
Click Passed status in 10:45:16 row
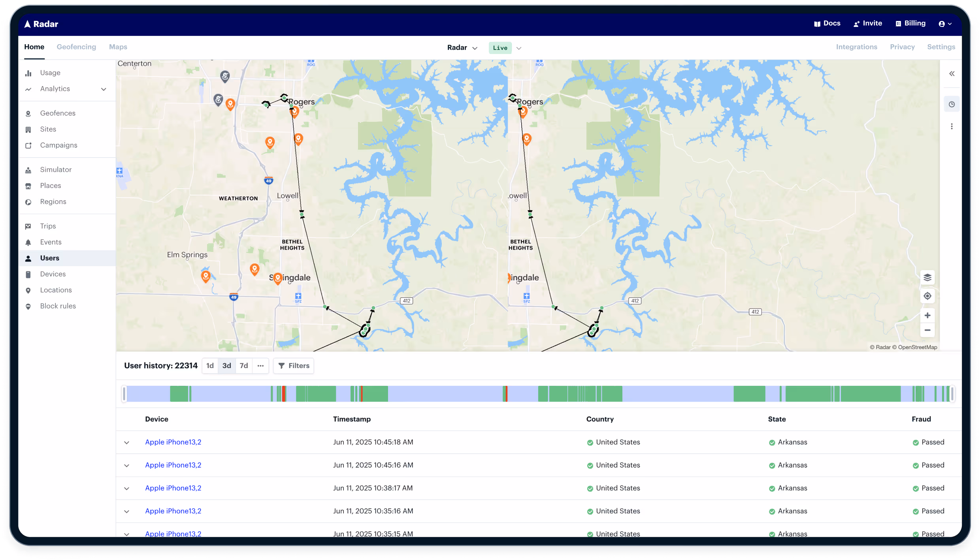[x=928, y=465]
